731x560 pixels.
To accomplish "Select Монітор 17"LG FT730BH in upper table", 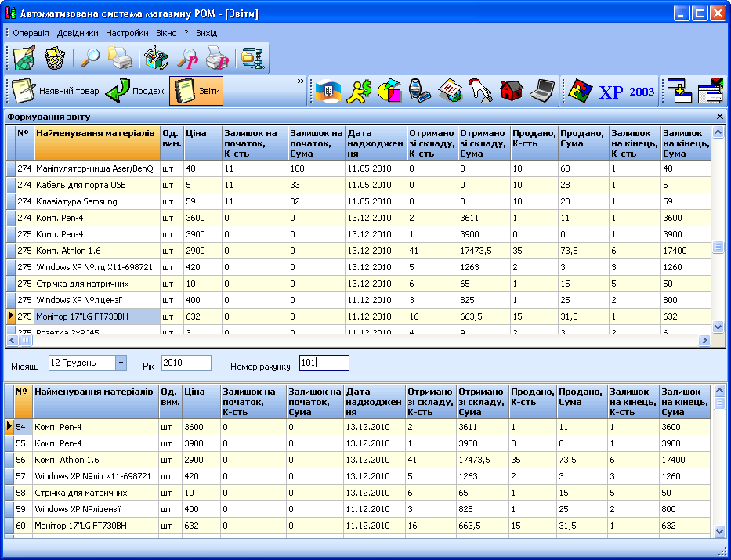I will coord(97,316).
